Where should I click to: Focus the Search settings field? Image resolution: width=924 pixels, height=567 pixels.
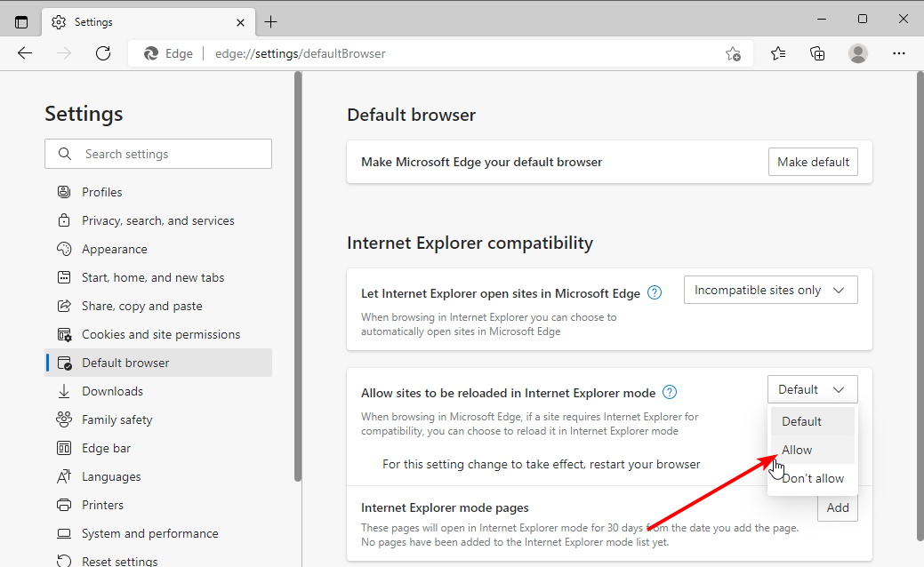tap(158, 154)
